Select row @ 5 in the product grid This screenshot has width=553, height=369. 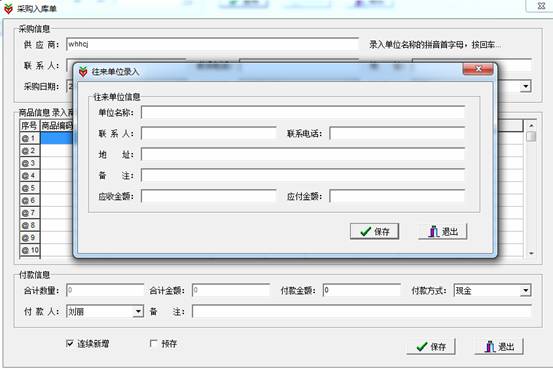pyautogui.click(x=30, y=188)
